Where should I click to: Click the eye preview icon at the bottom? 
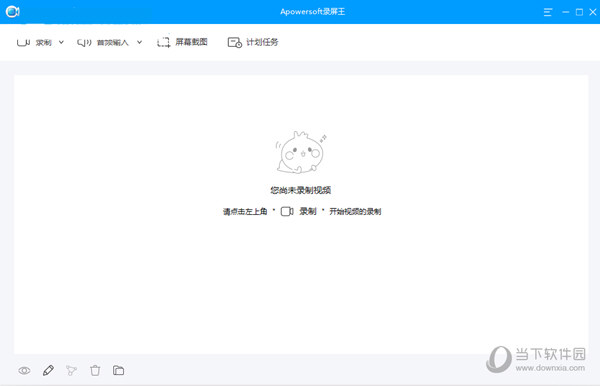point(24,370)
